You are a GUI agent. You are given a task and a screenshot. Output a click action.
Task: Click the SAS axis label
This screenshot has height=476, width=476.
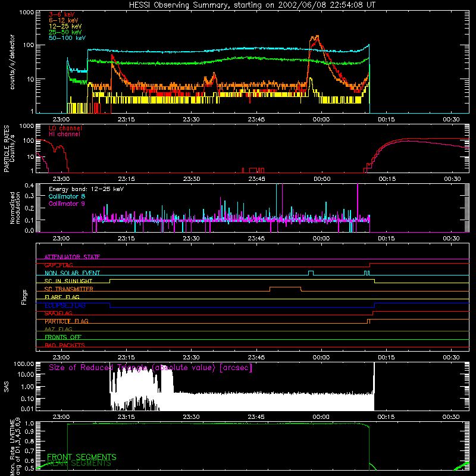pyautogui.click(x=6, y=387)
